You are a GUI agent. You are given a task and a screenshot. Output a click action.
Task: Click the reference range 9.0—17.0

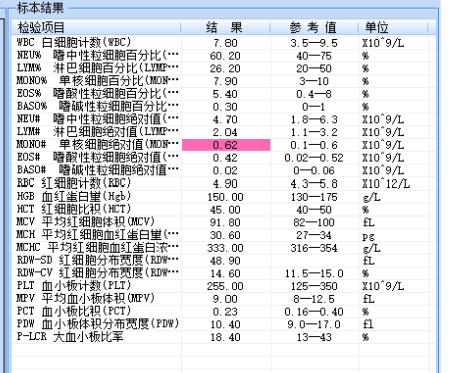point(314,324)
